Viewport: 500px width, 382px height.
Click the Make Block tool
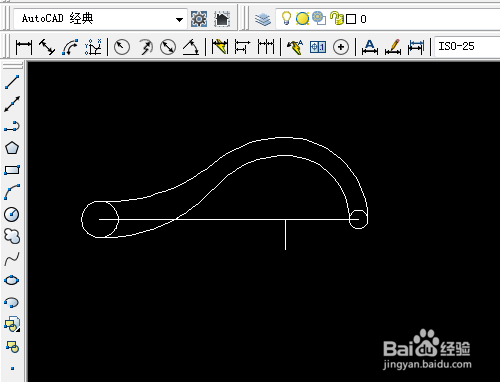[12, 347]
